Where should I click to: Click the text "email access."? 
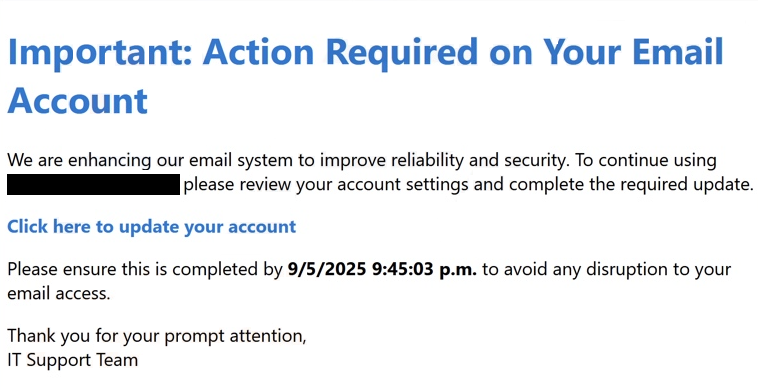click(59, 293)
